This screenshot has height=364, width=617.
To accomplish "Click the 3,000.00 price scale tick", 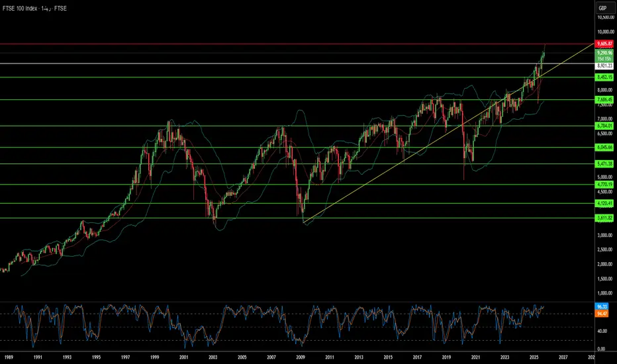I will pos(605,236).
